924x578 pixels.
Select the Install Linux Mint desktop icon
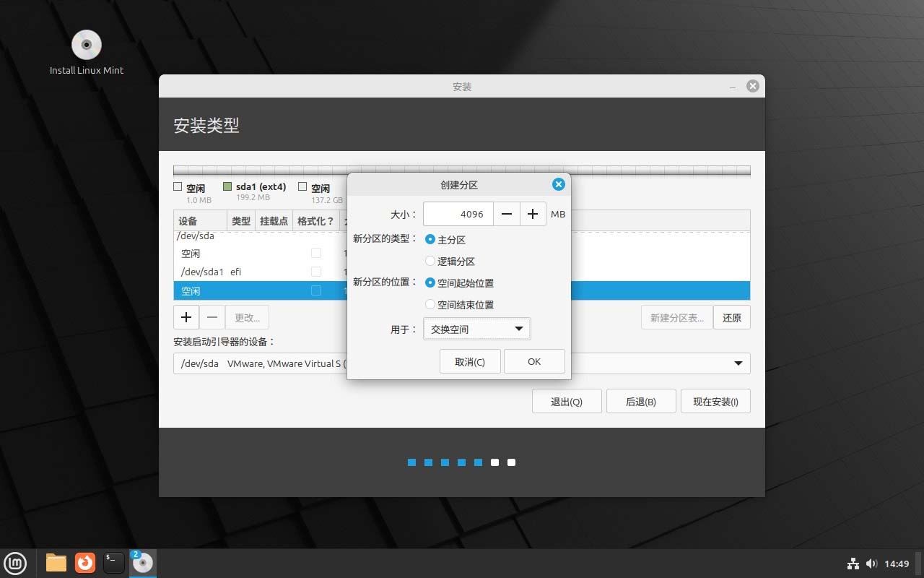point(86,43)
